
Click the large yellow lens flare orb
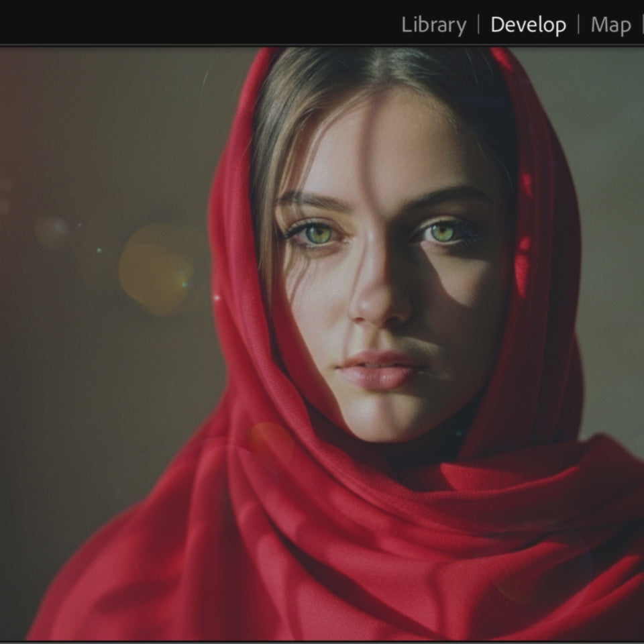click(154, 268)
